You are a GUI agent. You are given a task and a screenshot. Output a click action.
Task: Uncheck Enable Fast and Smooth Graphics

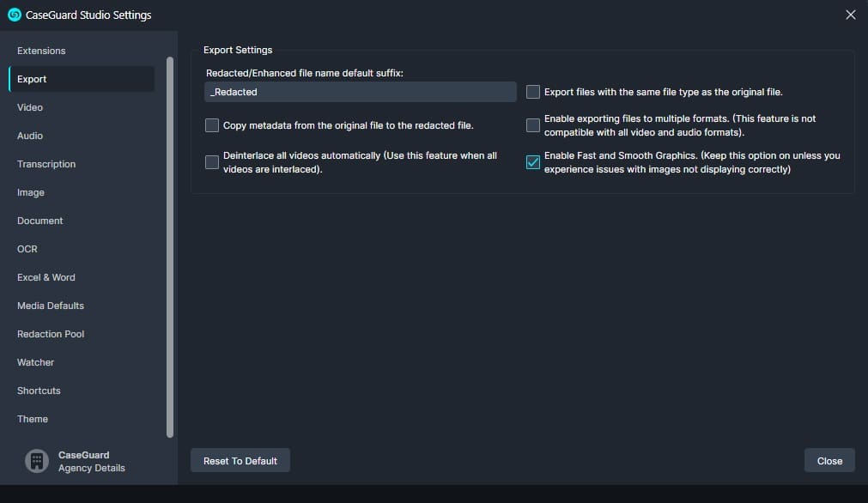(x=533, y=162)
